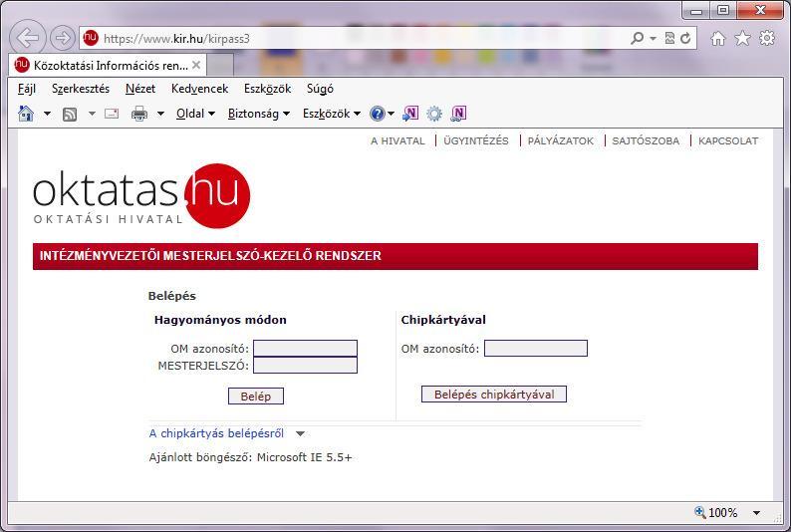Viewport: 791px width, 532px height.
Task: Open the ÜGYINTÉZÉS link
Action: coord(476,141)
